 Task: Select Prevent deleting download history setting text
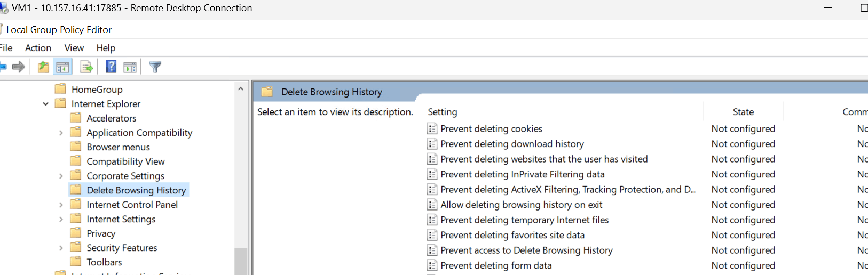pyautogui.click(x=512, y=144)
